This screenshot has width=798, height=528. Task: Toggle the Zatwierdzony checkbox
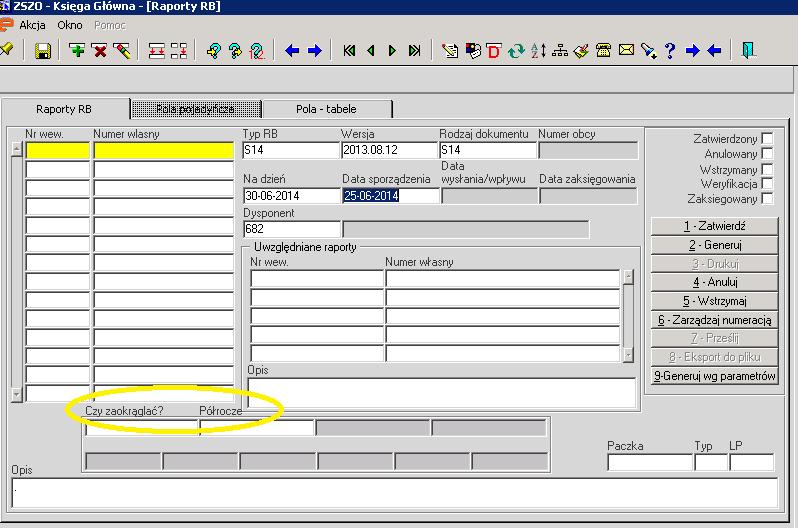[x=767, y=138]
